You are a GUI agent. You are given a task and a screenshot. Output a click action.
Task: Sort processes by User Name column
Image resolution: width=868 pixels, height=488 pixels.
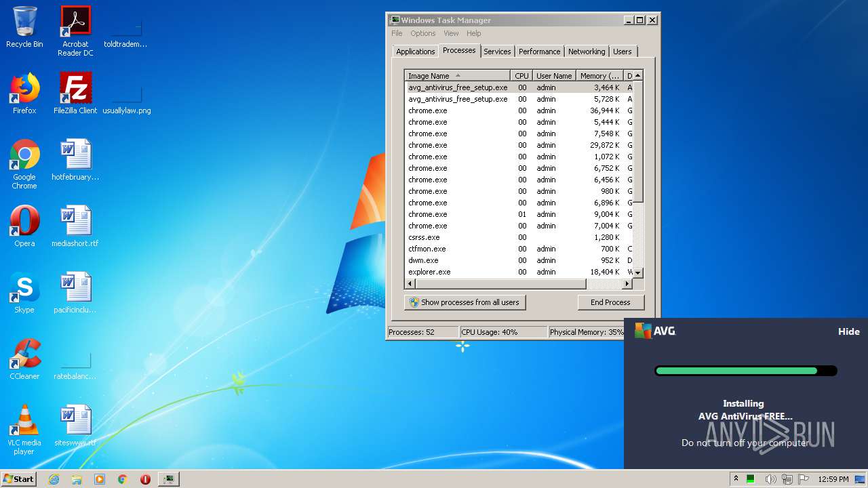(x=554, y=76)
